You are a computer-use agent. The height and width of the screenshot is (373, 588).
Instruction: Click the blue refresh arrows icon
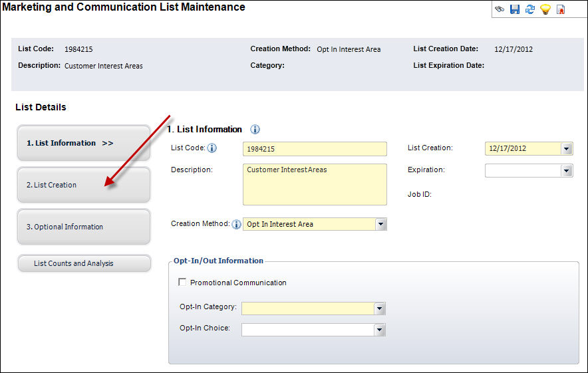point(530,9)
